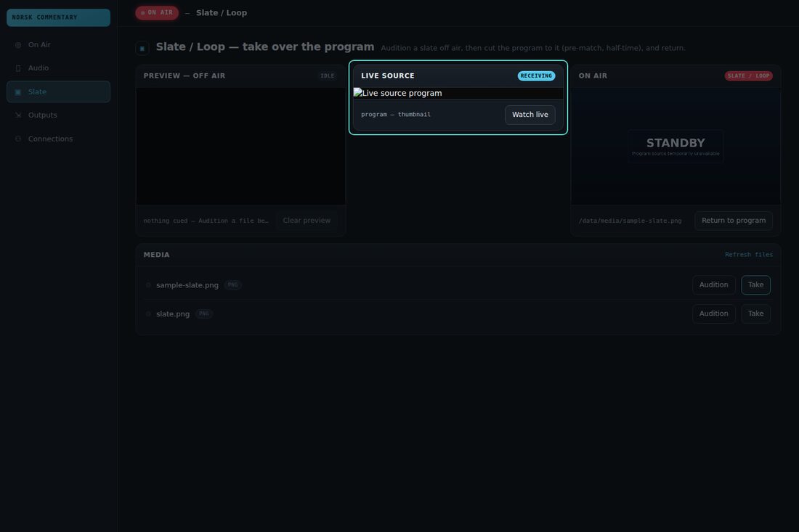Screen dimensions: 799x532
Task: Click the 'Slate / Loop' breadcrumb in top bar
Action: [x=221, y=13]
